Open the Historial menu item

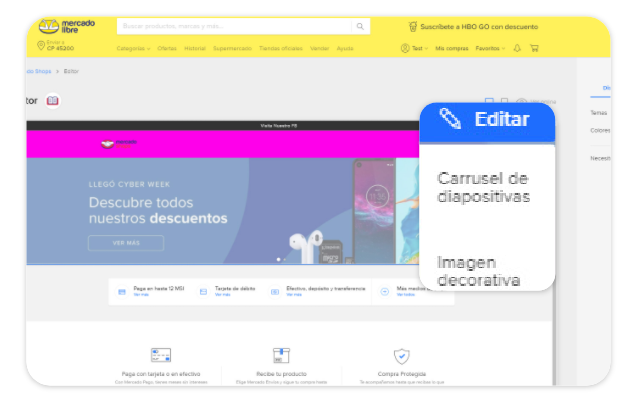point(195,48)
